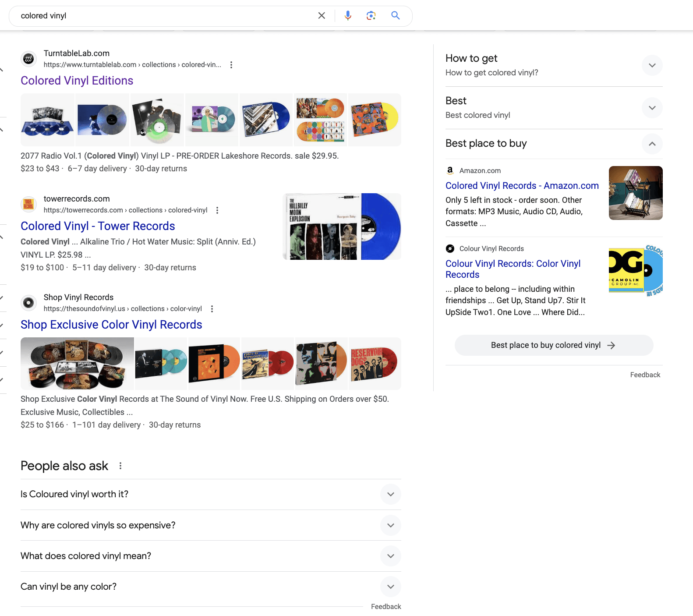Click the '$23 to $43' price range text
This screenshot has width=693, height=616.
(x=40, y=169)
